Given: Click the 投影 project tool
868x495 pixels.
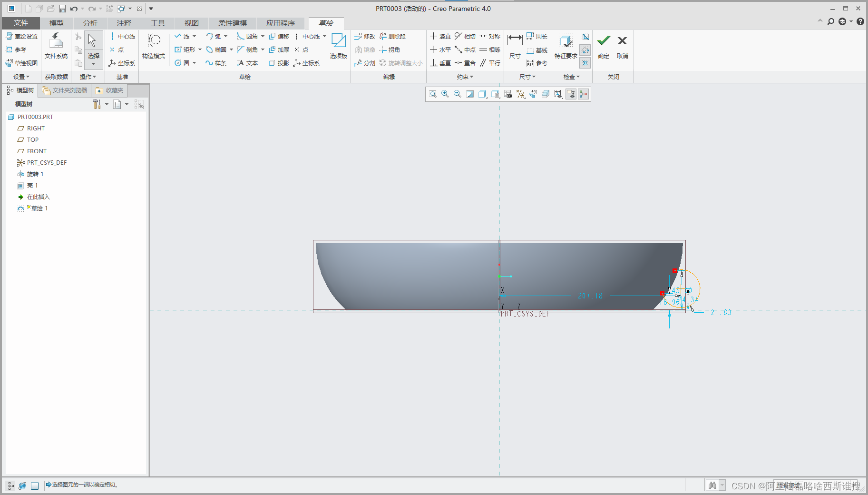Looking at the screenshot, I should [x=279, y=63].
